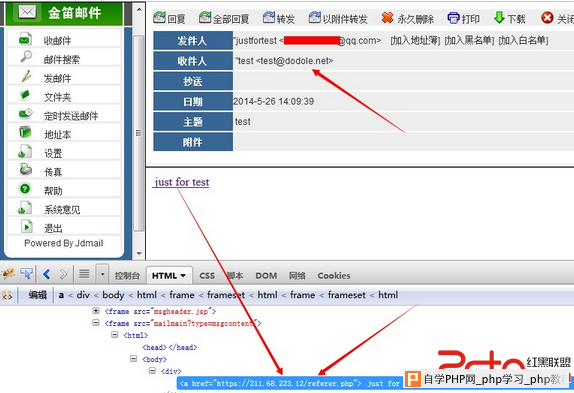574x393 pixels.
Task: Click the Print (打印) printer icon
Action: pos(453,18)
